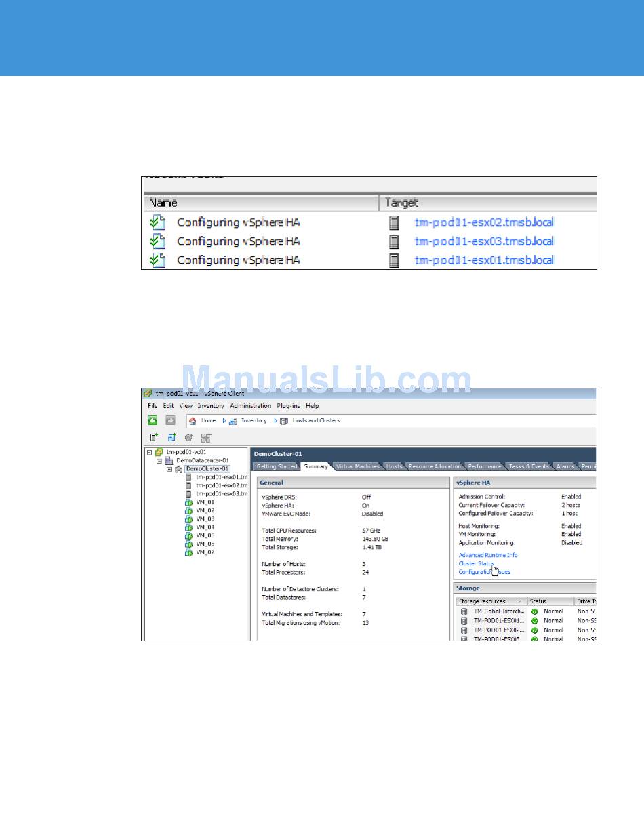Collapse the DemoDatacenter-01 tree node
The width and height of the screenshot is (644, 833).
pos(160,460)
